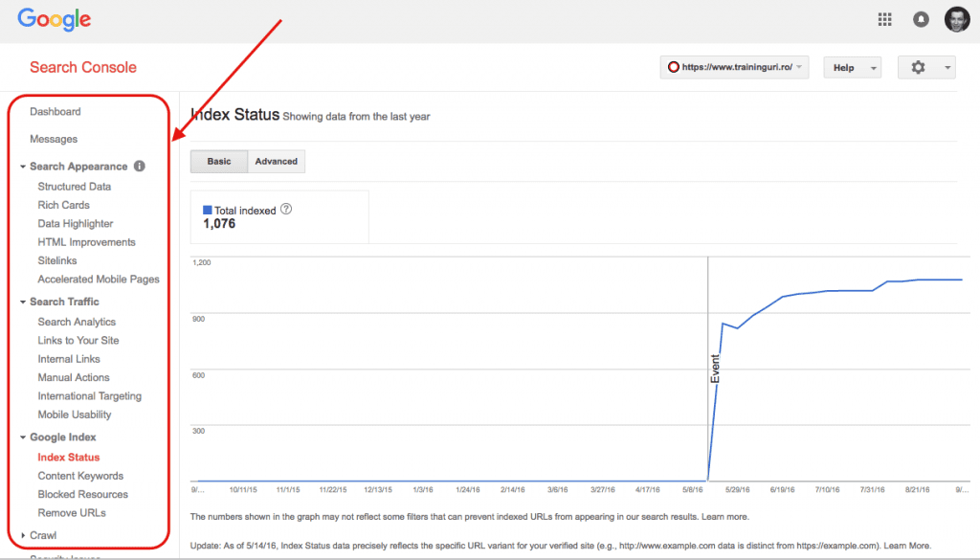Open the Content Keywords page
The image size is (980, 560).
(x=80, y=476)
